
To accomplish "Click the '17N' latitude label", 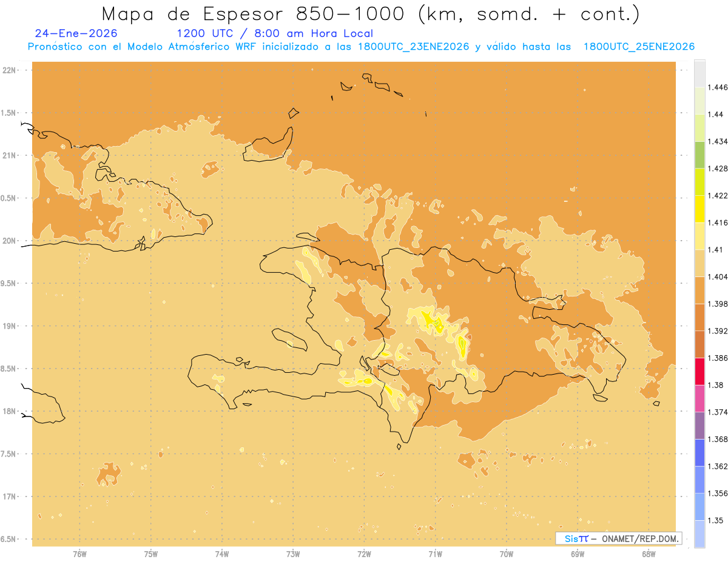I will (x=8, y=497).
